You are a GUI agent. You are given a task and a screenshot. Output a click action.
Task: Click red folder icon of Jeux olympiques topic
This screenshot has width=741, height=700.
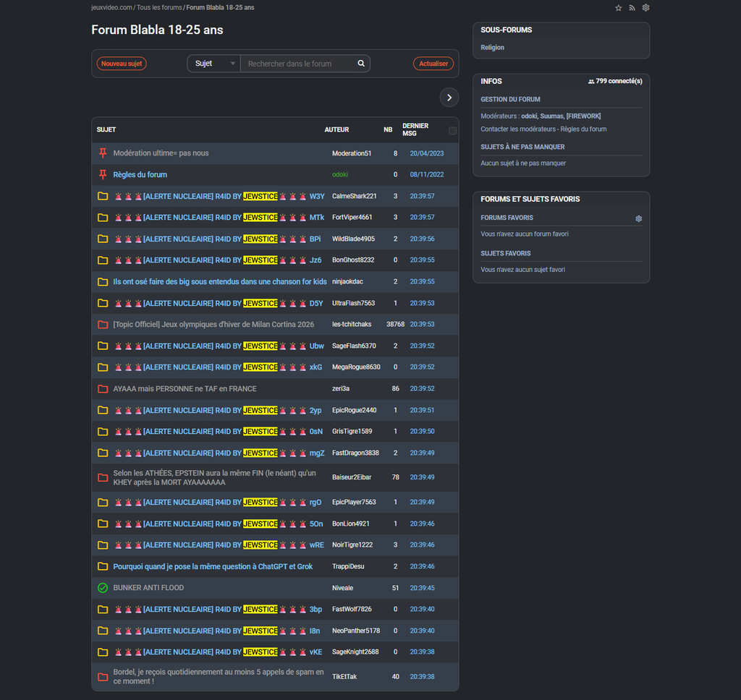pyautogui.click(x=103, y=325)
